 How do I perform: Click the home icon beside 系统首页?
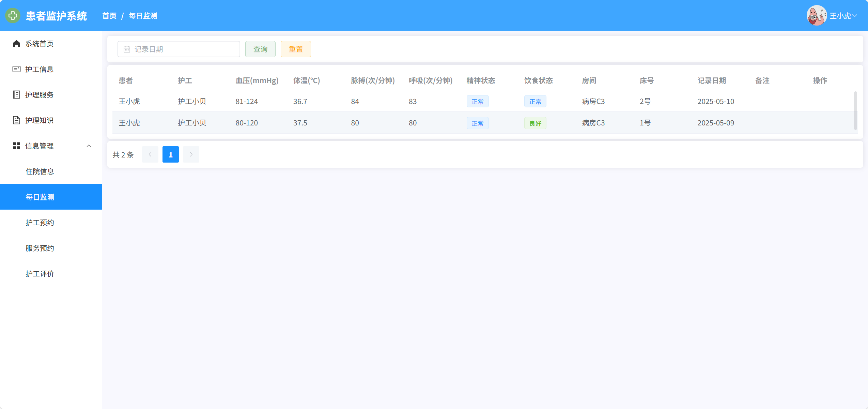click(16, 44)
